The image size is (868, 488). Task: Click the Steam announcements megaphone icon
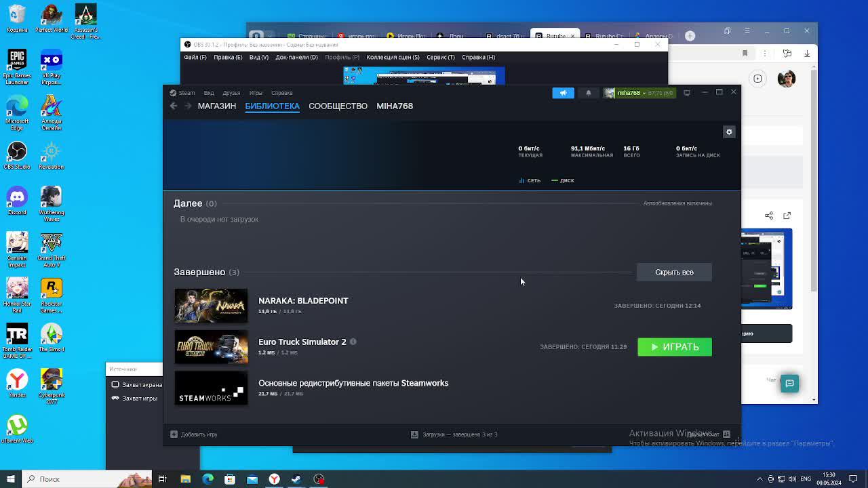[563, 93]
